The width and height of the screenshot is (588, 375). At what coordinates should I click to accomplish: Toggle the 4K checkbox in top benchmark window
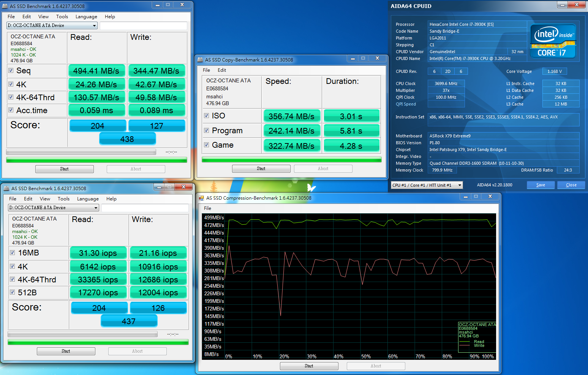(x=11, y=84)
